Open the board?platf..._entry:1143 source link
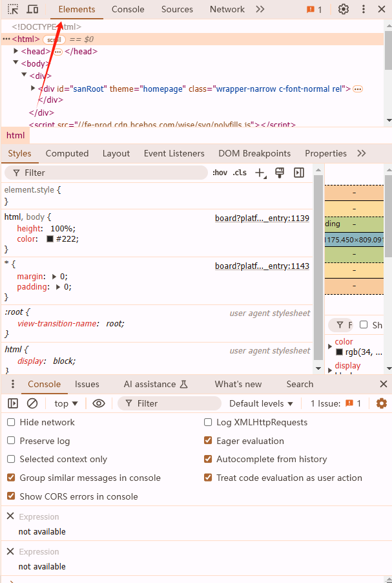The height and width of the screenshot is (583, 392). click(x=262, y=266)
